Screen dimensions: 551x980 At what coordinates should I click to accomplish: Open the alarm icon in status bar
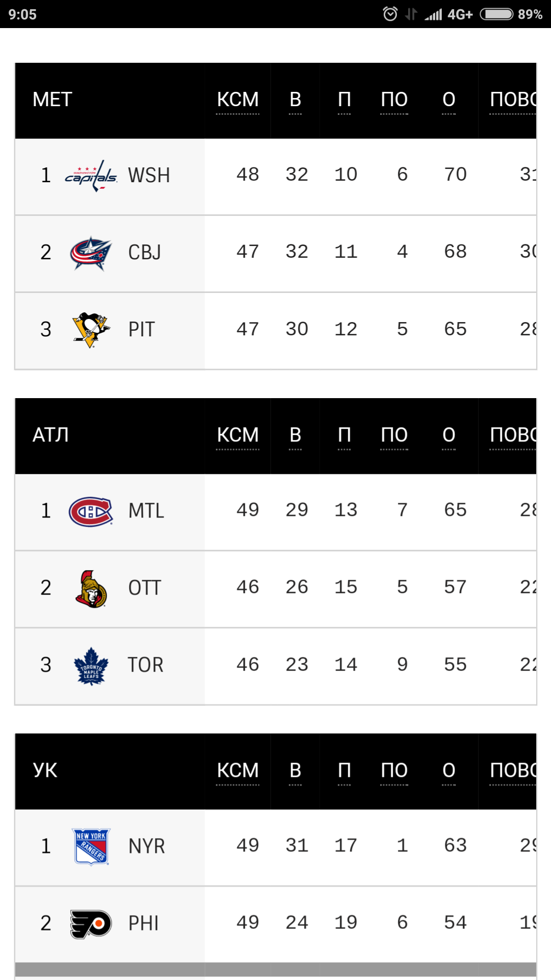pos(390,14)
